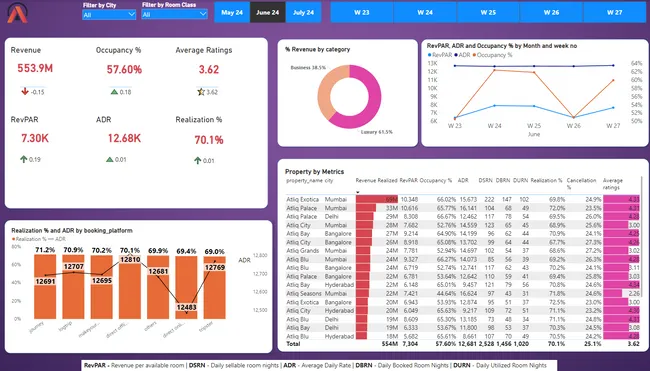The image size is (650, 371).
Task: Click the 12.68K ADR value
Action: pyautogui.click(x=124, y=138)
